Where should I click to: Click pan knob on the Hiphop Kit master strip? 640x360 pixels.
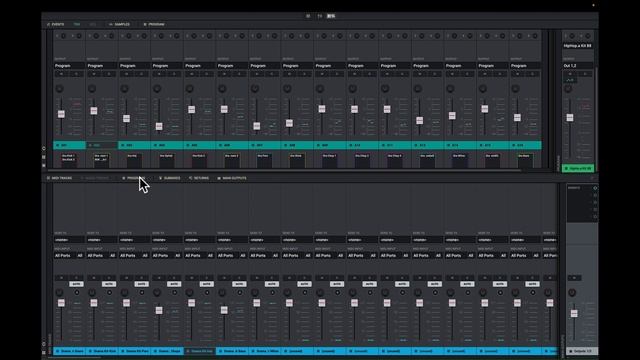coord(568,89)
